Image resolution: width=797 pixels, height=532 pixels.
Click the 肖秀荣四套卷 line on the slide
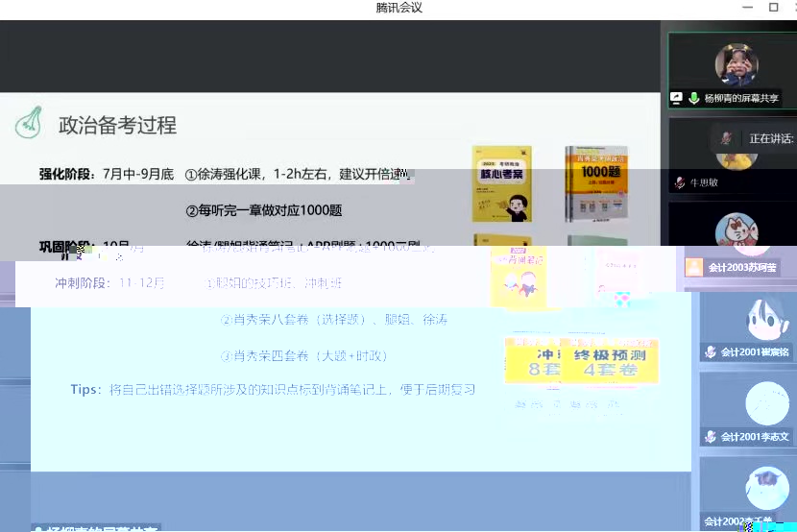tap(304, 355)
